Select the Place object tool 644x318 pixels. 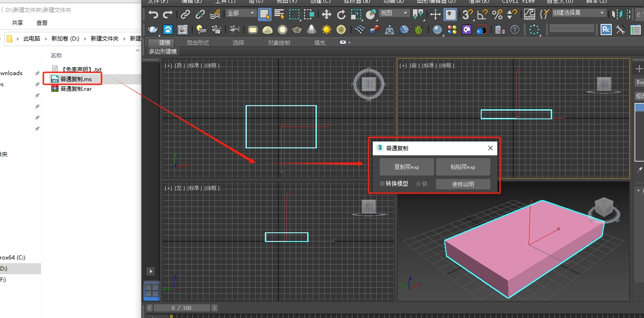370,15
